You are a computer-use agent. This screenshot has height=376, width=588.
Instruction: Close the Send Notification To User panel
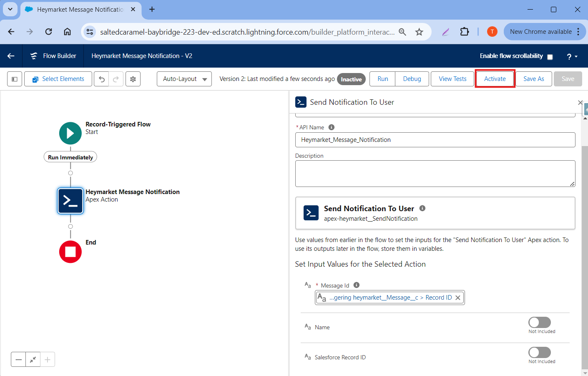(x=580, y=102)
